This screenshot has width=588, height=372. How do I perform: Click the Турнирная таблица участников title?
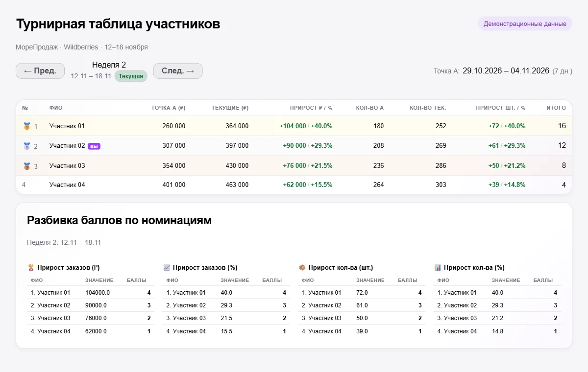click(118, 24)
